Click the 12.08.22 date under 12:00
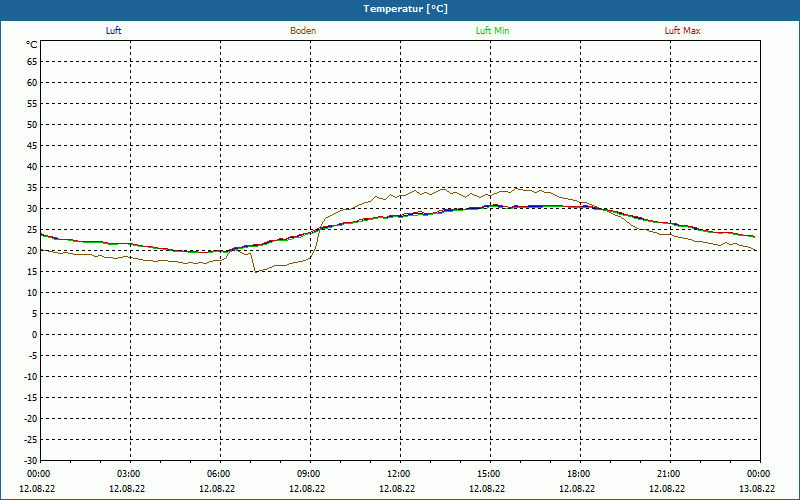Viewport: 800px width, 500px height. click(x=397, y=488)
